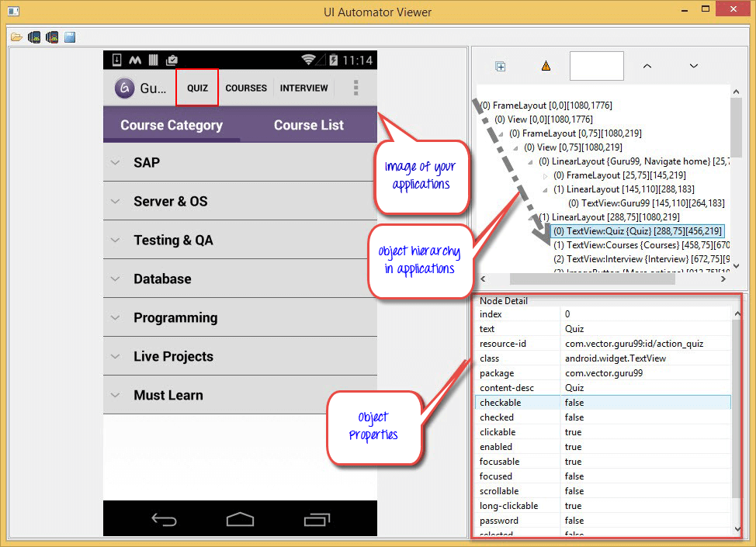The width and height of the screenshot is (756, 547).
Task: Click the Open folder icon in toolbar
Action: point(16,36)
